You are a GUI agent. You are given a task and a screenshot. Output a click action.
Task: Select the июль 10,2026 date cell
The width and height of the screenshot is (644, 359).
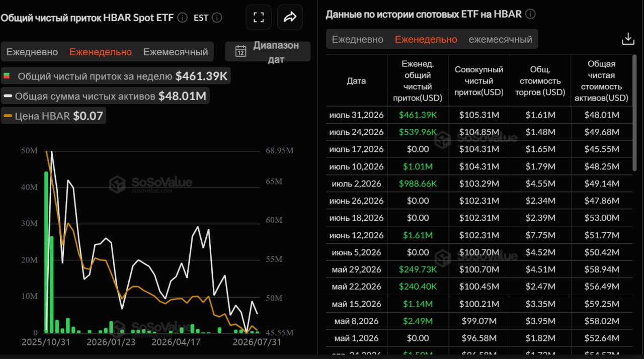click(357, 166)
